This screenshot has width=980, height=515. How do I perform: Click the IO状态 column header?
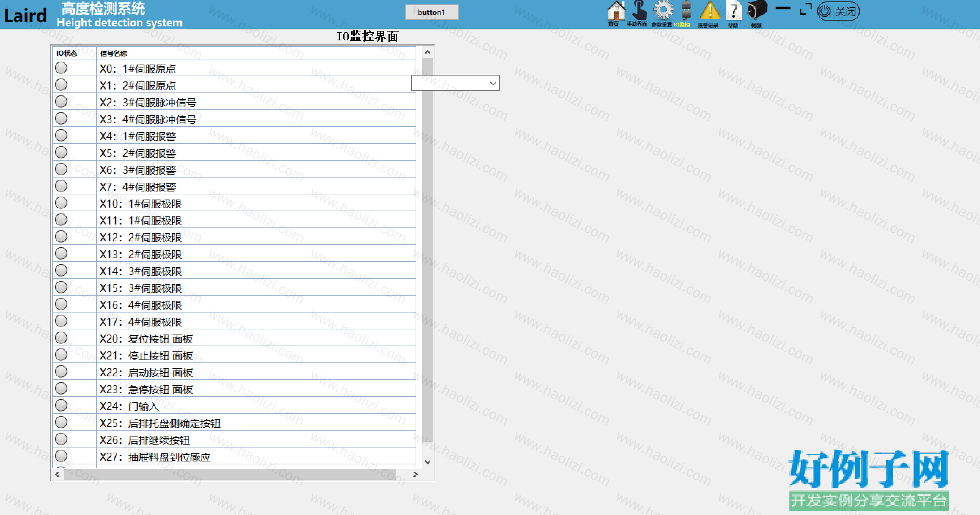[x=74, y=53]
